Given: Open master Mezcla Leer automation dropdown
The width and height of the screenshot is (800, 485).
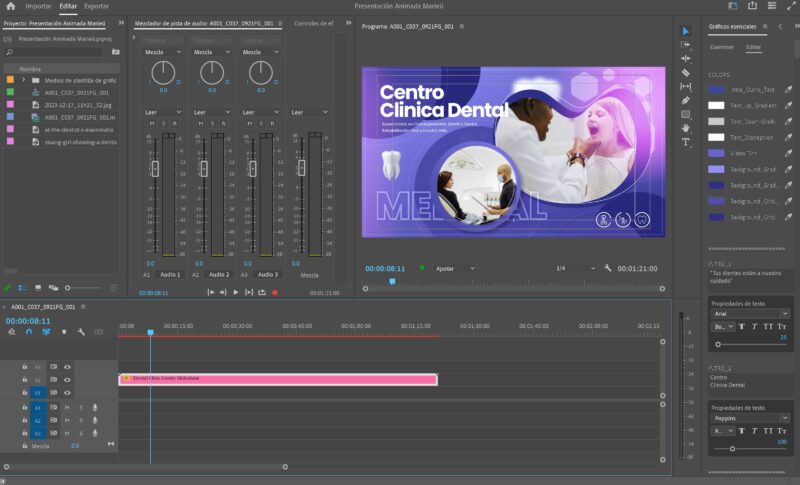Looking at the screenshot, I should coord(309,112).
